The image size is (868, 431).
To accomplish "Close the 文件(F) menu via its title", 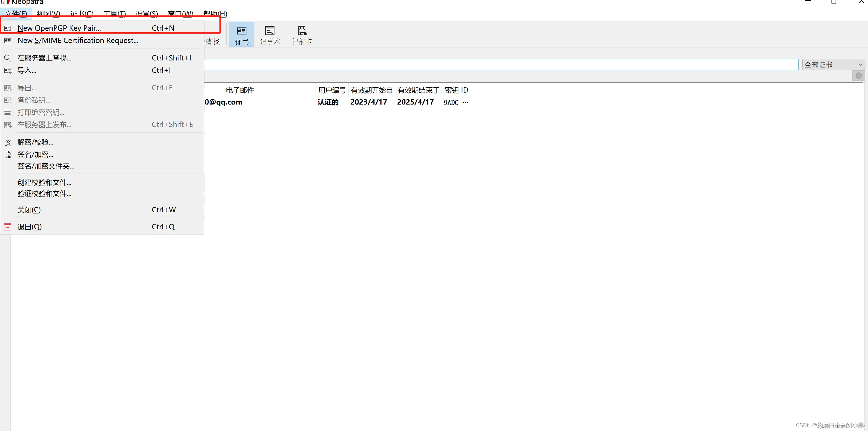I will click(16, 14).
